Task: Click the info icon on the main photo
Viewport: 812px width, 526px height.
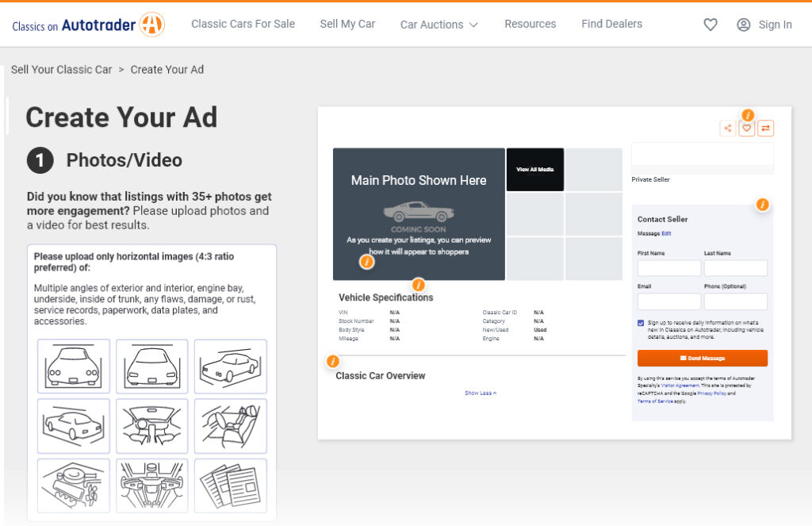Action: [x=366, y=262]
